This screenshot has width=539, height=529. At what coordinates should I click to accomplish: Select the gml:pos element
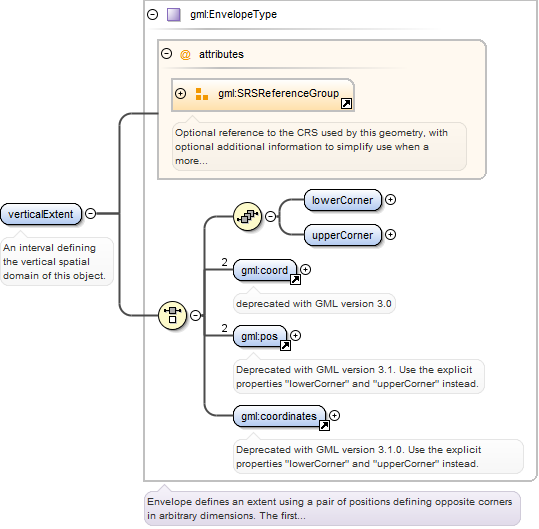point(260,336)
